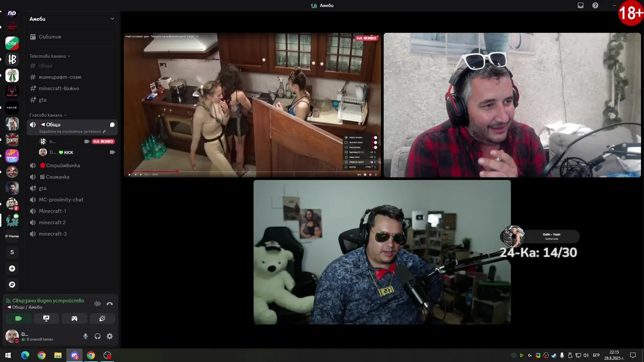
Task: Focus the red plaid shirt webcam tile
Action: tap(512, 105)
